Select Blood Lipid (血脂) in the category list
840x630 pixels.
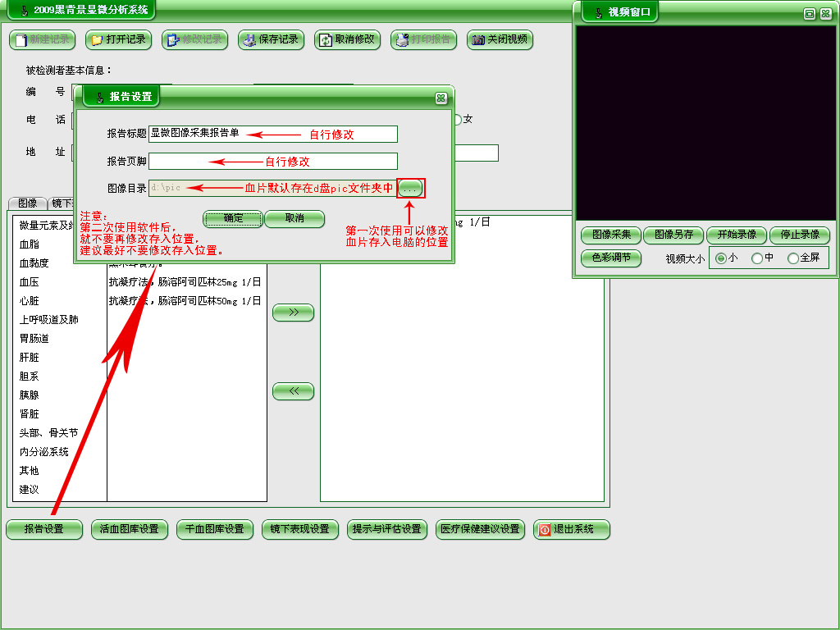(x=30, y=244)
